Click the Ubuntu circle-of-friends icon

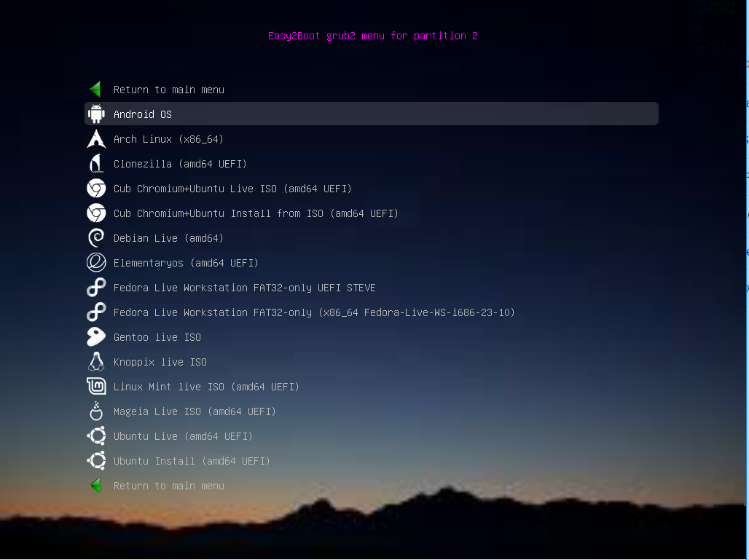click(95, 435)
